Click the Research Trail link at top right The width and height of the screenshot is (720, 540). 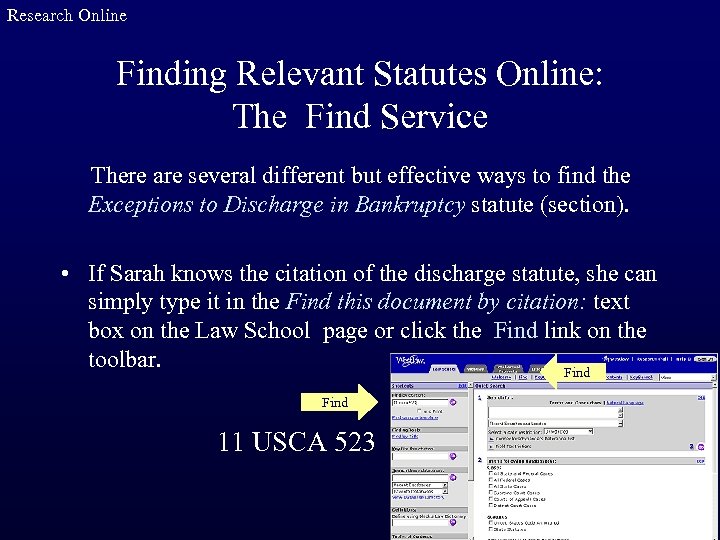(x=652, y=359)
